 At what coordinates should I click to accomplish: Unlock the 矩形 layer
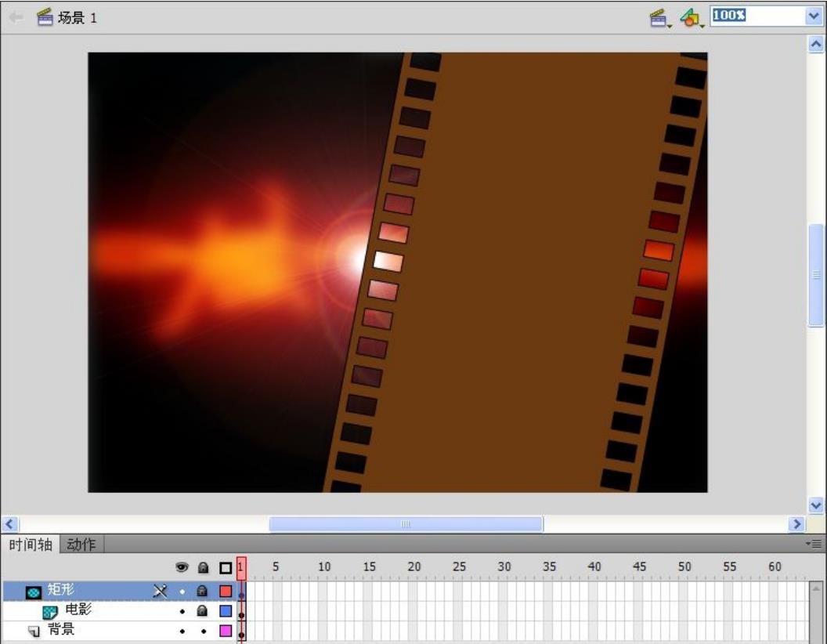(x=203, y=592)
